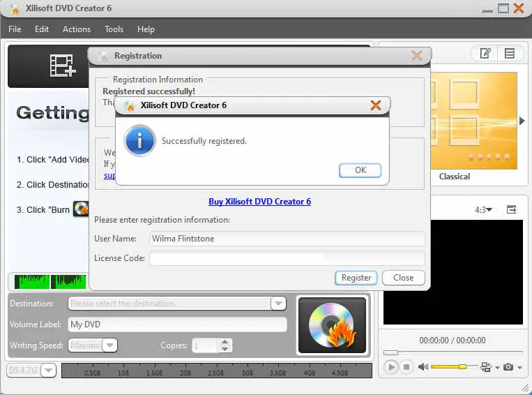Click the Play button in preview player

(x=391, y=367)
